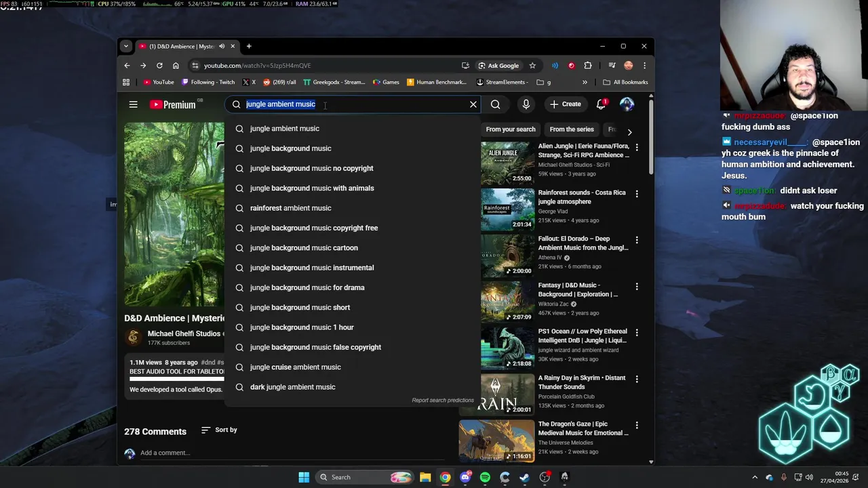Show hidden system tray icons

click(755, 477)
